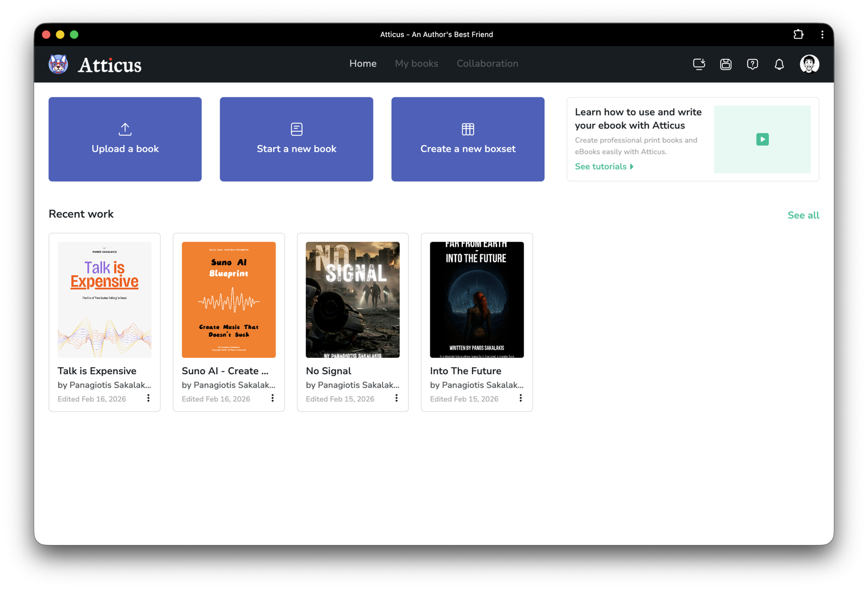The height and width of the screenshot is (590, 868).
Task: Open the help question mark icon
Action: [x=752, y=65]
